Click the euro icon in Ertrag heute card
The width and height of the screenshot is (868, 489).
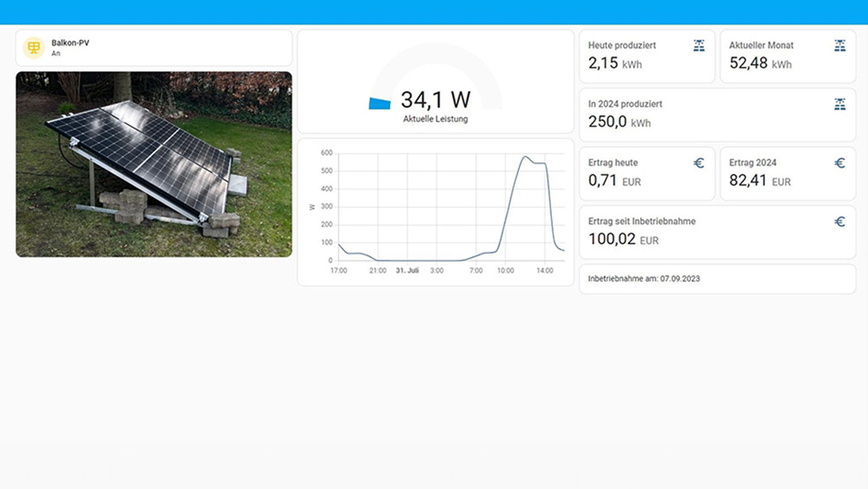699,162
